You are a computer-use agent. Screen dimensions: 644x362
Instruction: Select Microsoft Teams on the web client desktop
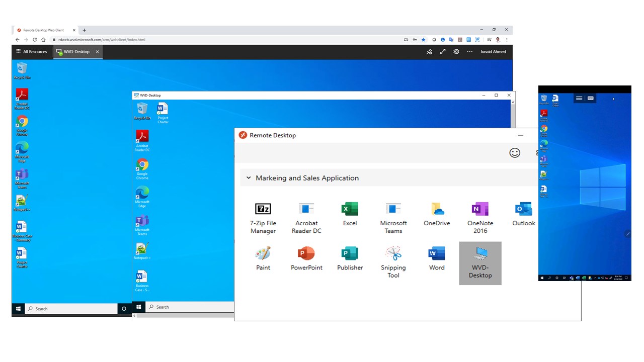[x=22, y=178]
